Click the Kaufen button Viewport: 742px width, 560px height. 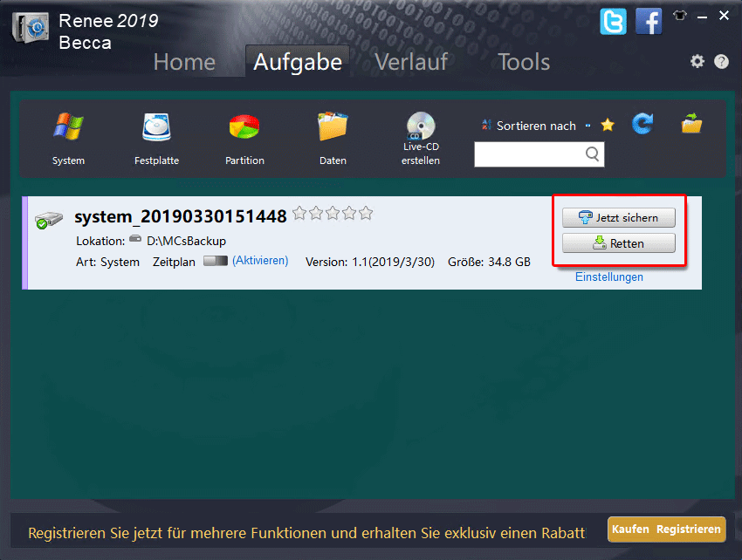coord(630,529)
